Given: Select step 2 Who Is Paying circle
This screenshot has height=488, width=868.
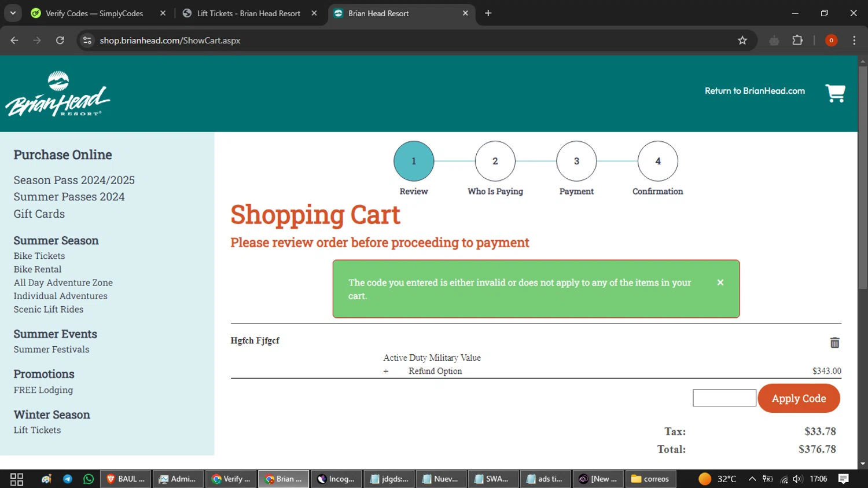Looking at the screenshot, I should coord(495,161).
